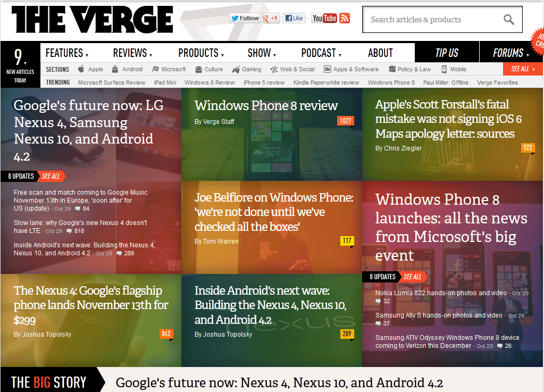This screenshot has width=544, height=392.
Task: Click author link Tom Warren
Action: [x=221, y=241]
